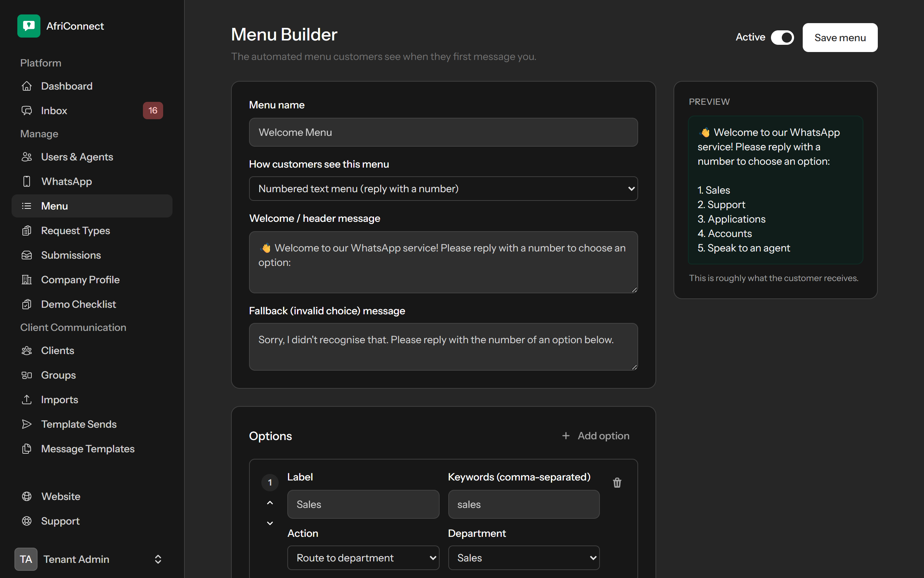924x578 pixels.
Task: Open the Action dropdown for option 1
Action: coord(363,558)
